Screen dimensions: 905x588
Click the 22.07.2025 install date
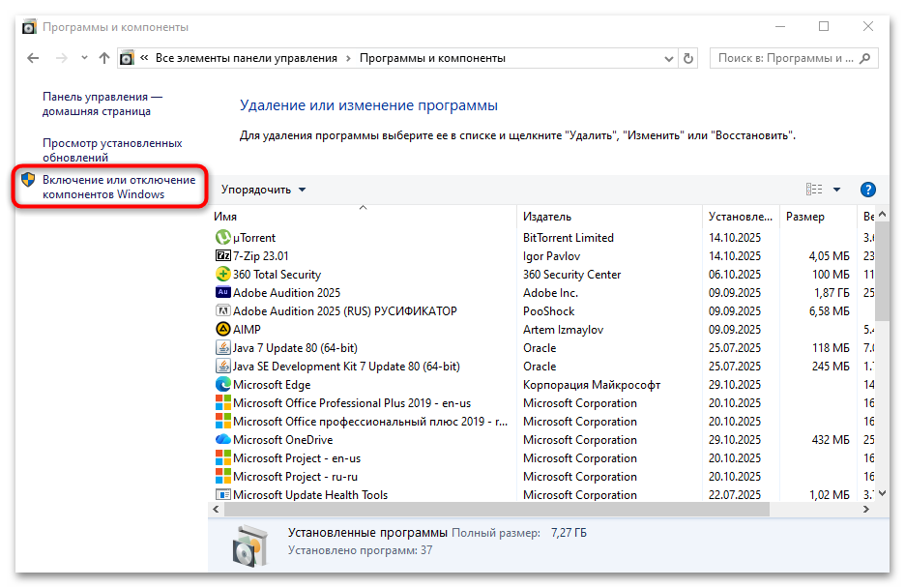click(735, 494)
